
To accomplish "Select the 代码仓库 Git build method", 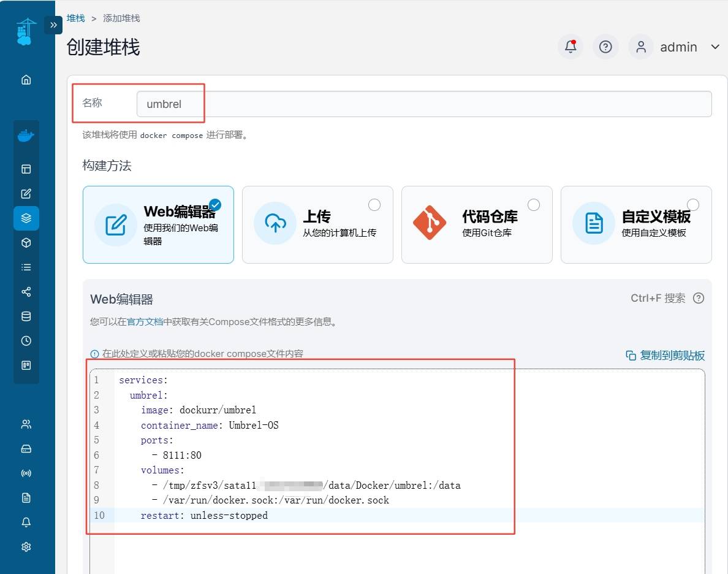I will tap(477, 224).
